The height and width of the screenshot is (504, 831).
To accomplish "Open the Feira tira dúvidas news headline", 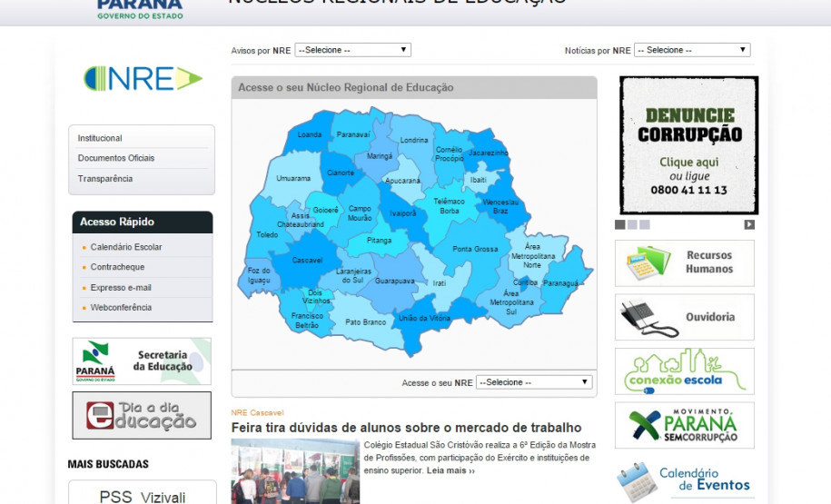I will (x=407, y=428).
